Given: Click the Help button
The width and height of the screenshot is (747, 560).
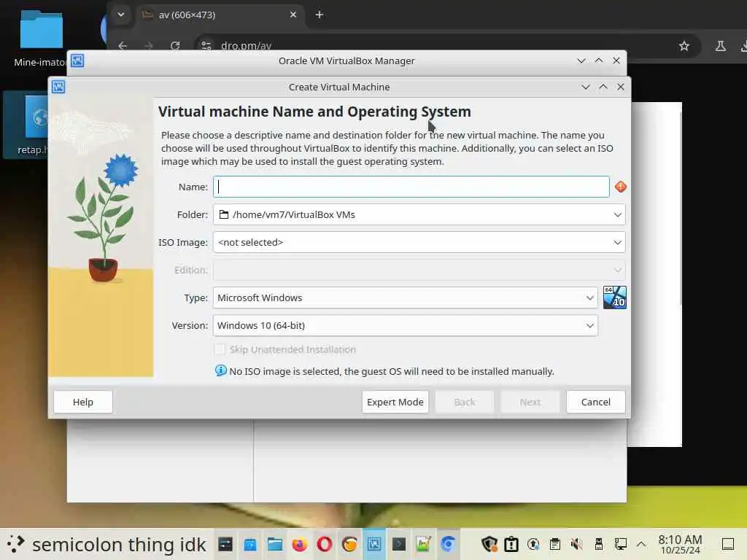Looking at the screenshot, I should [x=83, y=402].
